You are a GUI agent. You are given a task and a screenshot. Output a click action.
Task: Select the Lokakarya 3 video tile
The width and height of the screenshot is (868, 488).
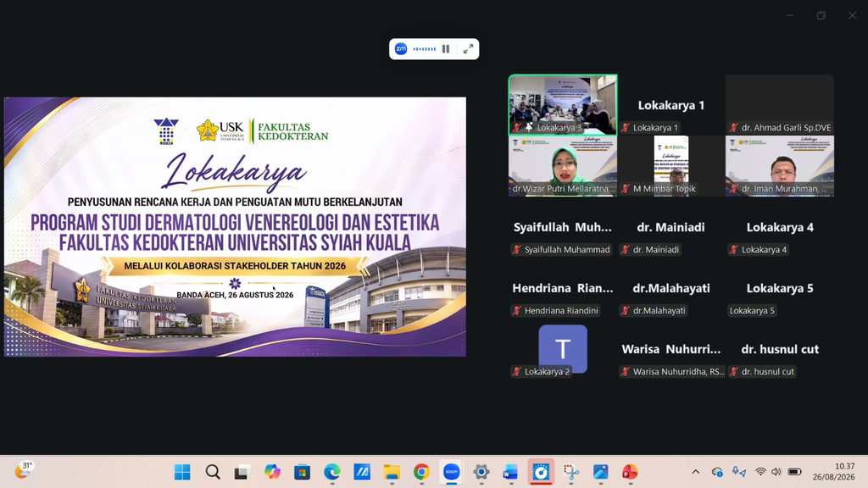point(563,105)
